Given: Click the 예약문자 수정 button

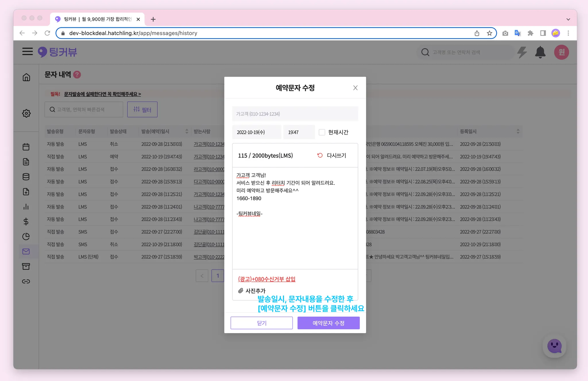Looking at the screenshot, I should 328,323.
